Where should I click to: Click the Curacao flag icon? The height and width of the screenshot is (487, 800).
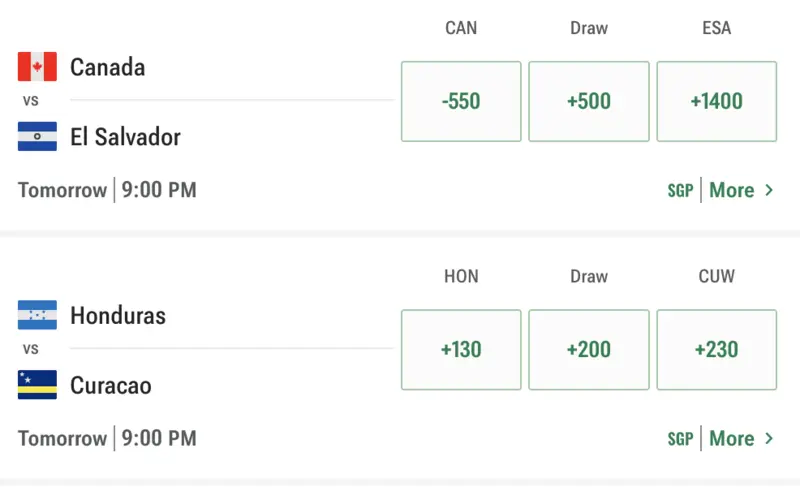37,385
